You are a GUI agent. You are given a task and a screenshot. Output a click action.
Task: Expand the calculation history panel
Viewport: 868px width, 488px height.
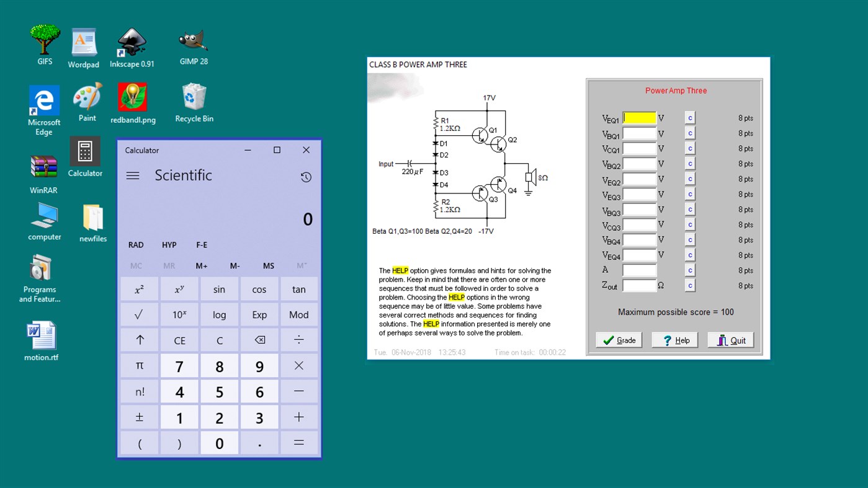[306, 177]
